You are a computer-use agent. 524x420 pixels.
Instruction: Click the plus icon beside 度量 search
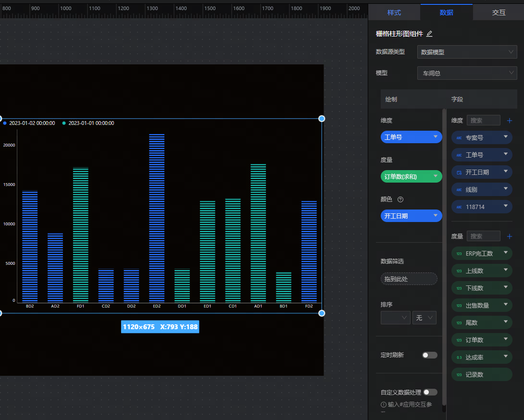click(510, 236)
